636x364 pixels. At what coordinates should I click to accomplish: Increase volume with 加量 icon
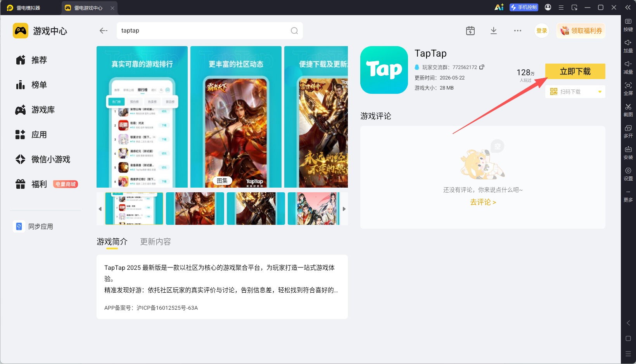(628, 46)
